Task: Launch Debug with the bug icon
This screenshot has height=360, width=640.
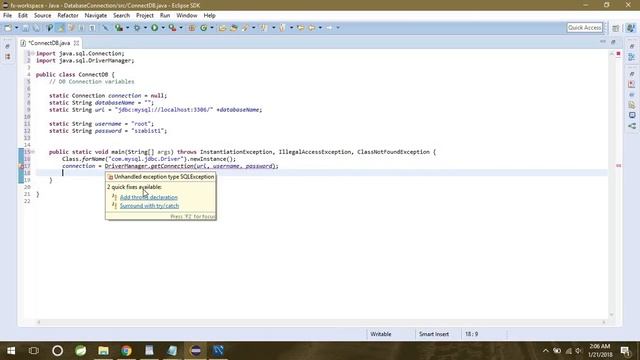Action: (137, 28)
